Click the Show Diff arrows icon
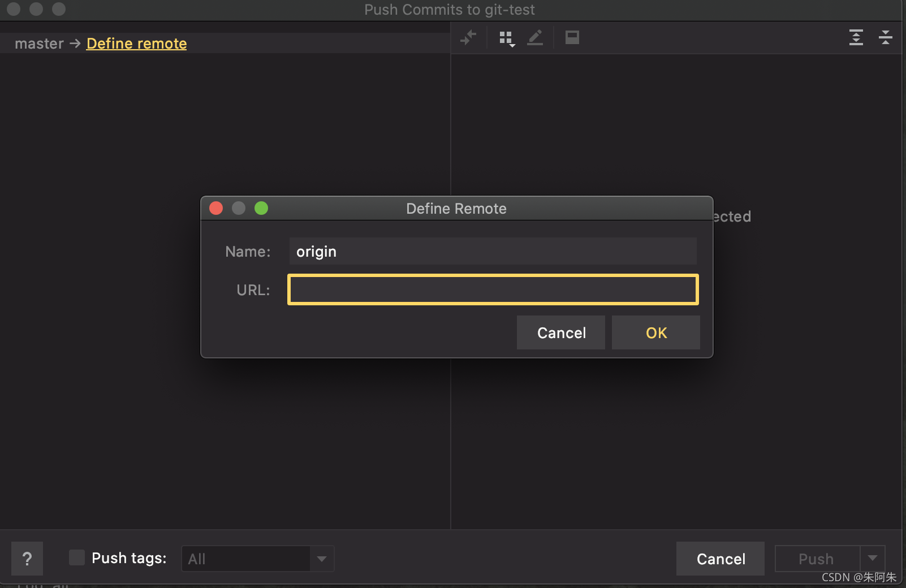The image size is (906, 588). click(x=468, y=38)
